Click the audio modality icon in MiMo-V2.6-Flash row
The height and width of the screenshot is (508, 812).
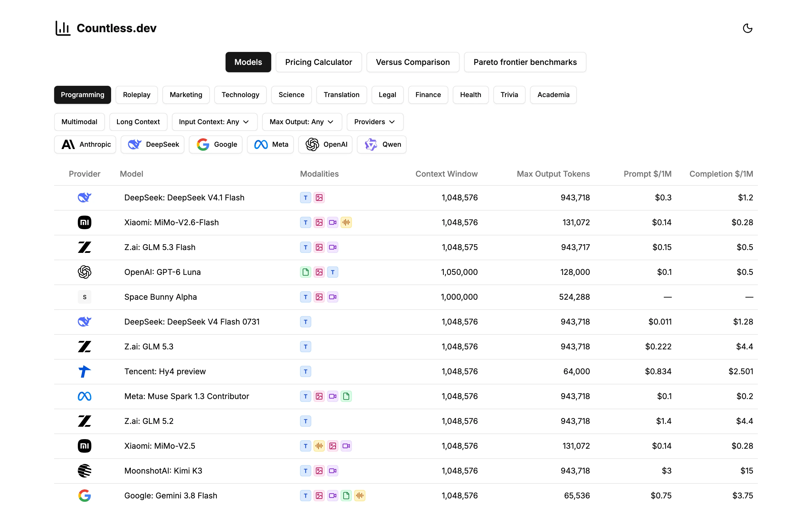[x=346, y=222]
